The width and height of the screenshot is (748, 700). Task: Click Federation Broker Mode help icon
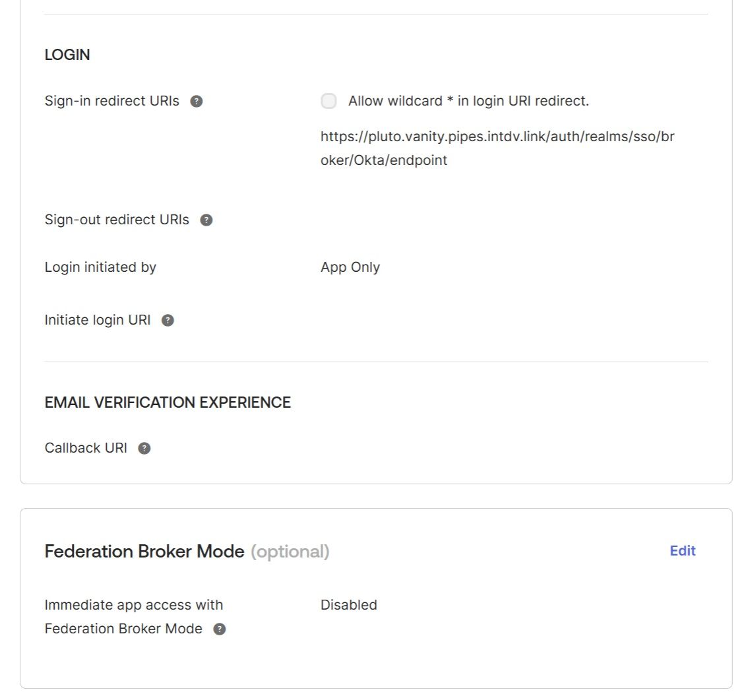tap(220, 629)
